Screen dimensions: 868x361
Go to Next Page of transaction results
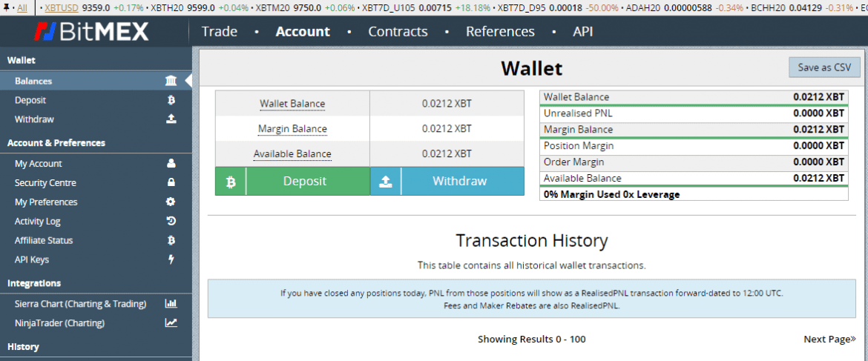(x=829, y=340)
